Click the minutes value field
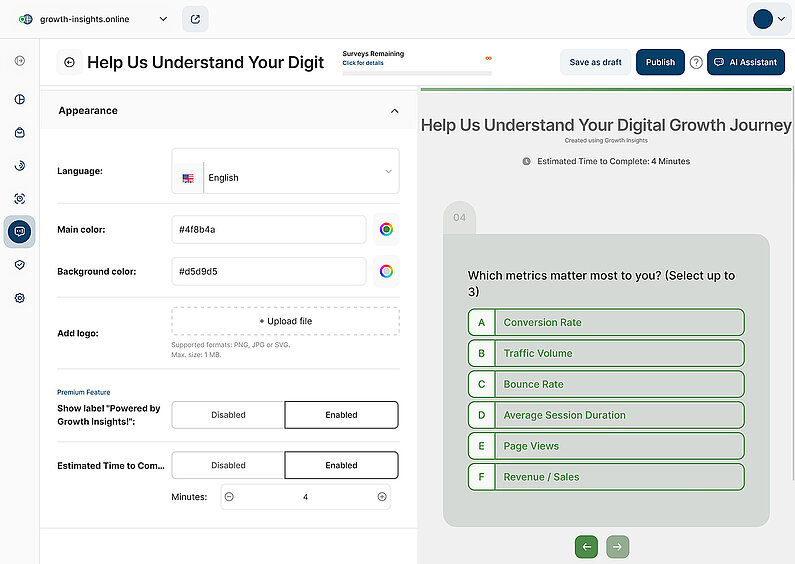The width and height of the screenshot is (795, 564). [x=305, y=497]
